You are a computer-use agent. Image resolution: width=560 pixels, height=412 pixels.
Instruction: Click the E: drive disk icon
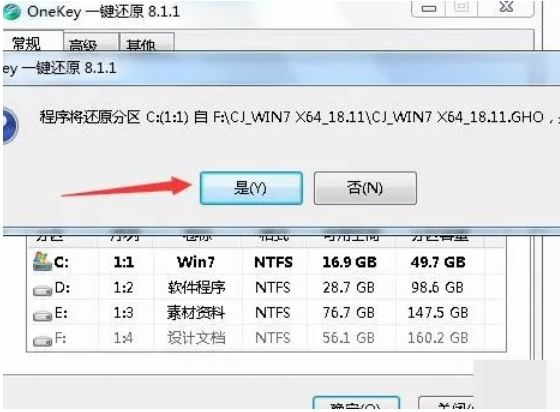[x=42, y=315]
